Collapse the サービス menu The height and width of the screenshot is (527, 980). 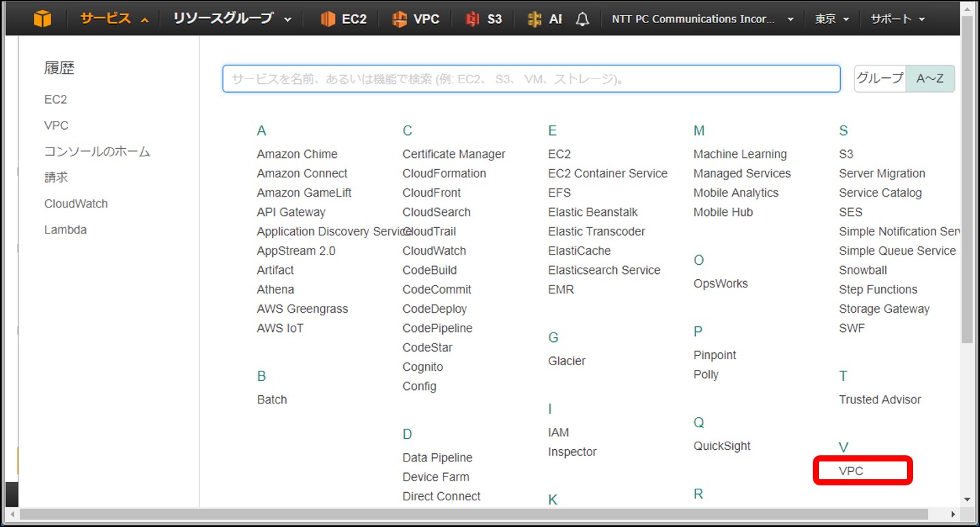point(114,18)
